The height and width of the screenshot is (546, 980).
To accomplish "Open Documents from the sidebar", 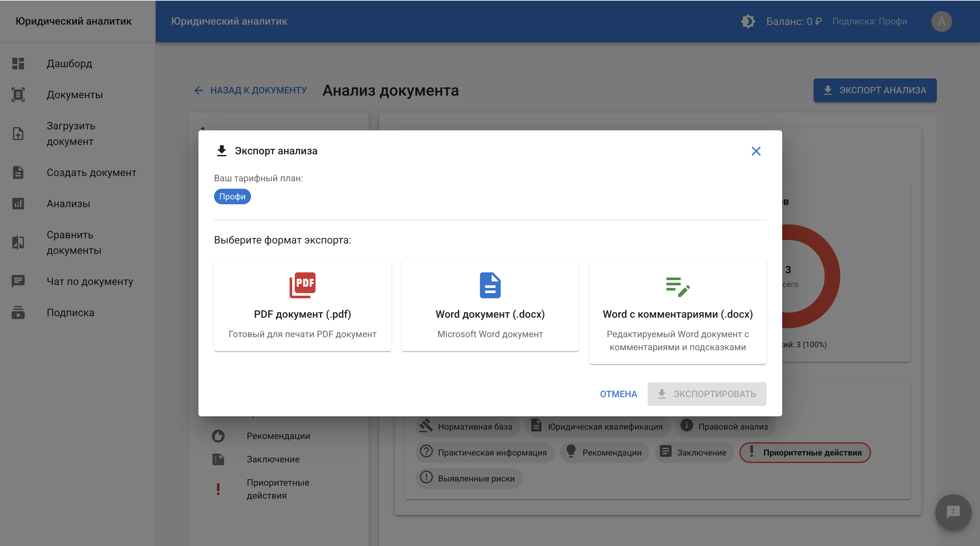I will (75, 95).
